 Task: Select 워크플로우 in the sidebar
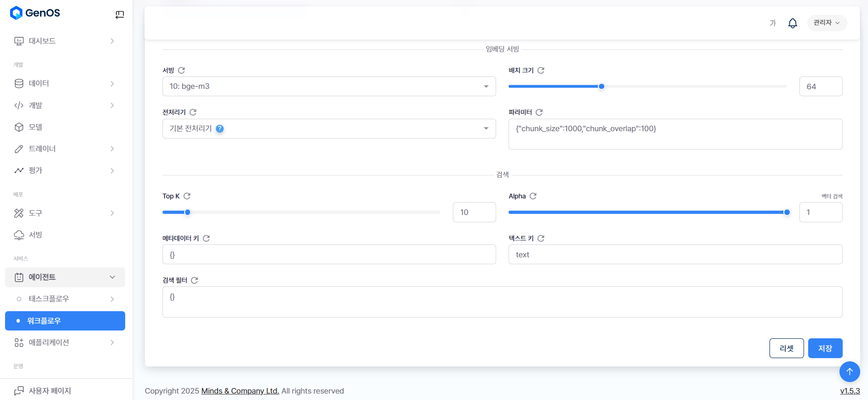65,321
